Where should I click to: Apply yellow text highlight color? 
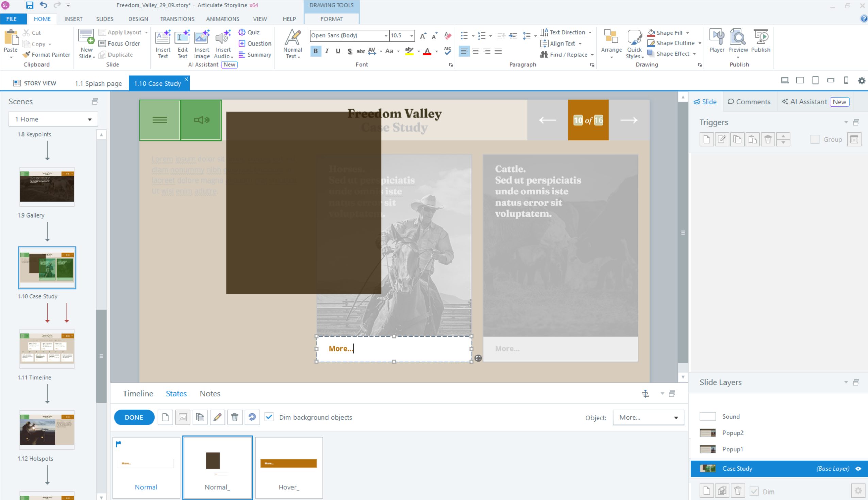[x=409, y=52]
